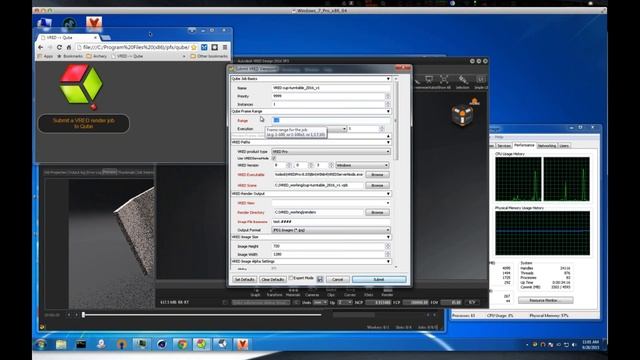Reload the Chrome page

pyautogui.click(x=59, y=47)
